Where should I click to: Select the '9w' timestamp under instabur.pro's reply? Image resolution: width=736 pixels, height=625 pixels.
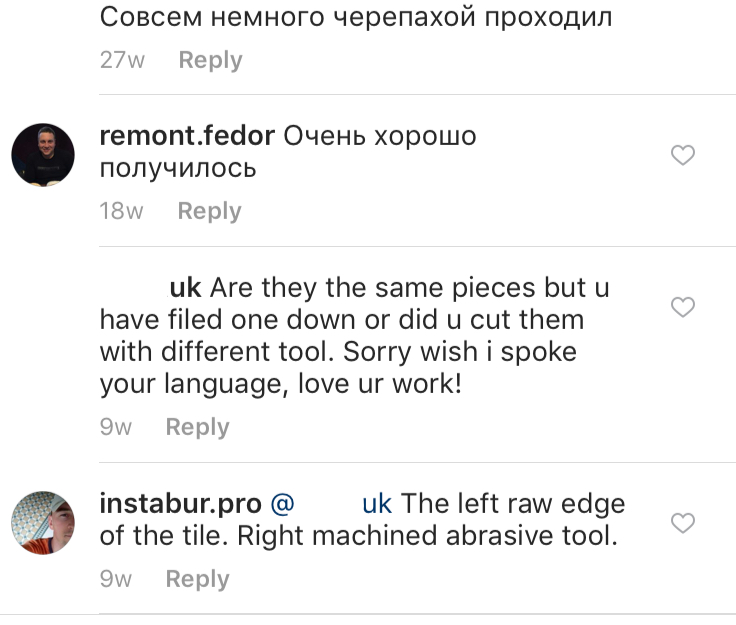[x=115, y=579]
